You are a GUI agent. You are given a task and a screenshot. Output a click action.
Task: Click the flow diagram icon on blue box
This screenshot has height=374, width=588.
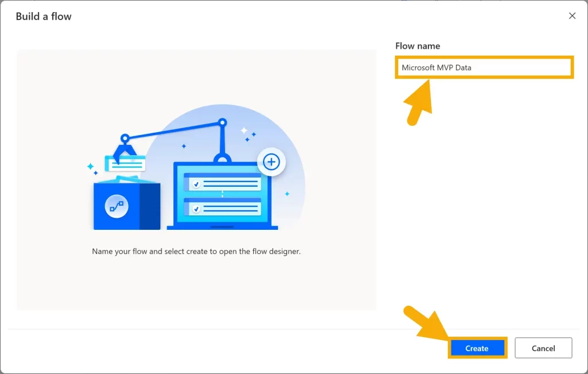117,206
